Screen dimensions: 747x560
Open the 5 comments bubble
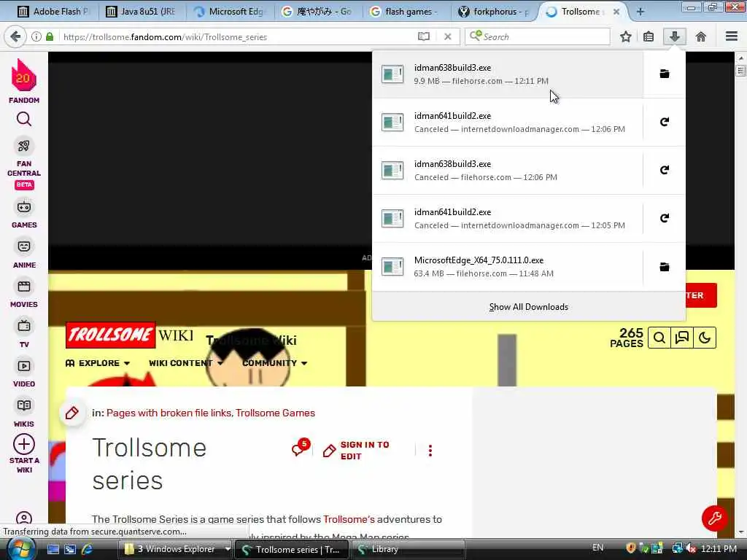click(x=300, y=448)
